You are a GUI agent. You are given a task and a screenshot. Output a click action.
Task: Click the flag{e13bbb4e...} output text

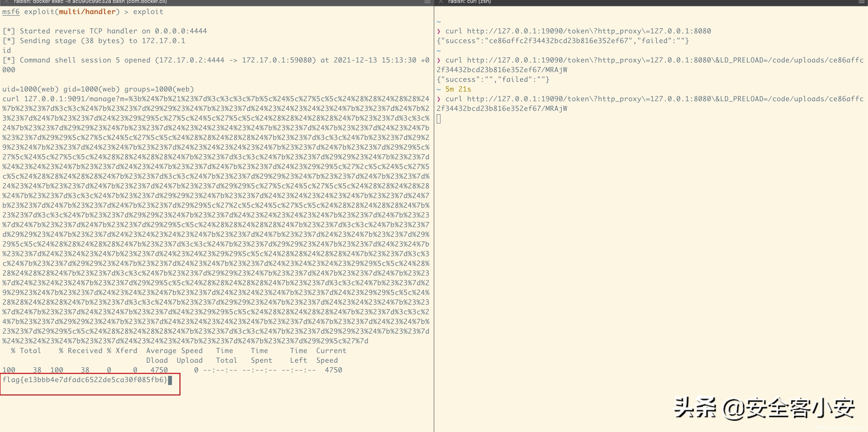tap(85, 380)
